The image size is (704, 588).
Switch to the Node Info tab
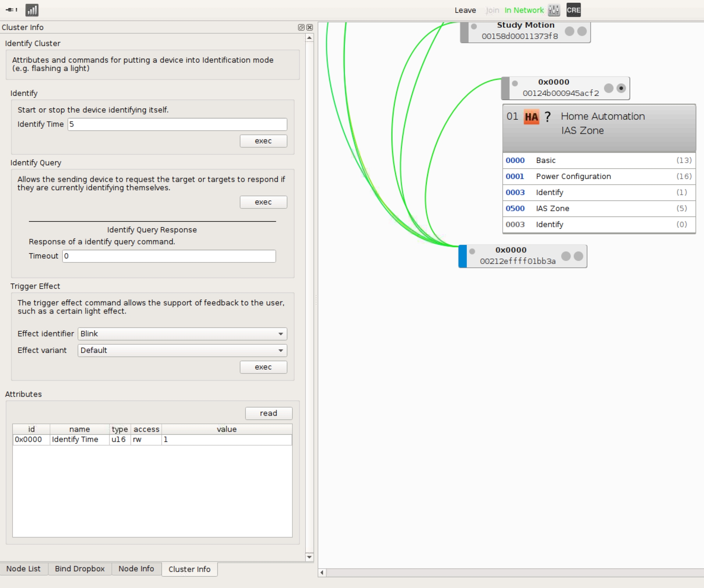[x=136, y=569]
